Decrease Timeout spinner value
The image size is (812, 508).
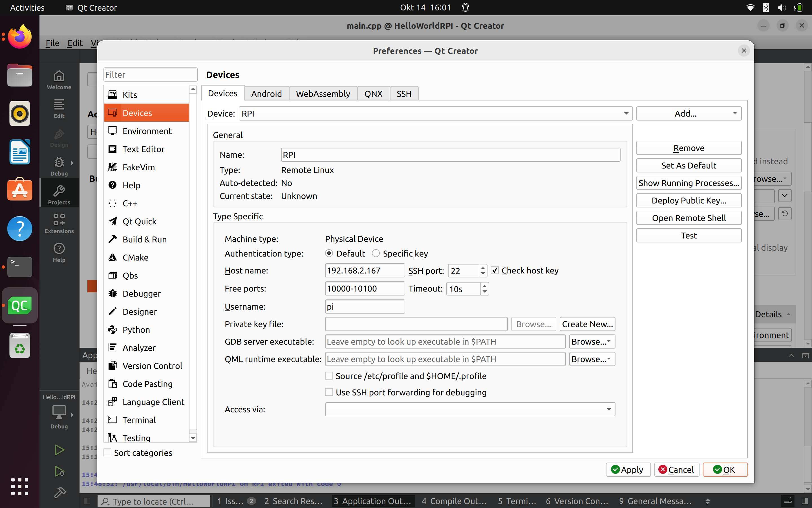[x=484, y=292]
